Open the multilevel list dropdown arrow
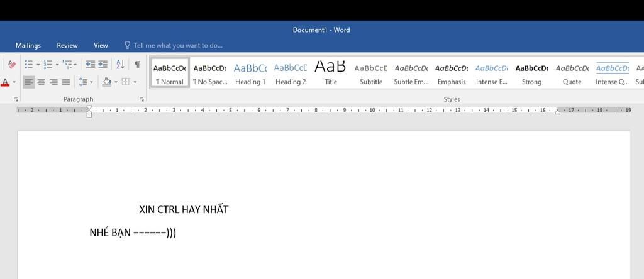This screenshot has width=644, height=279. coord(75,65)
